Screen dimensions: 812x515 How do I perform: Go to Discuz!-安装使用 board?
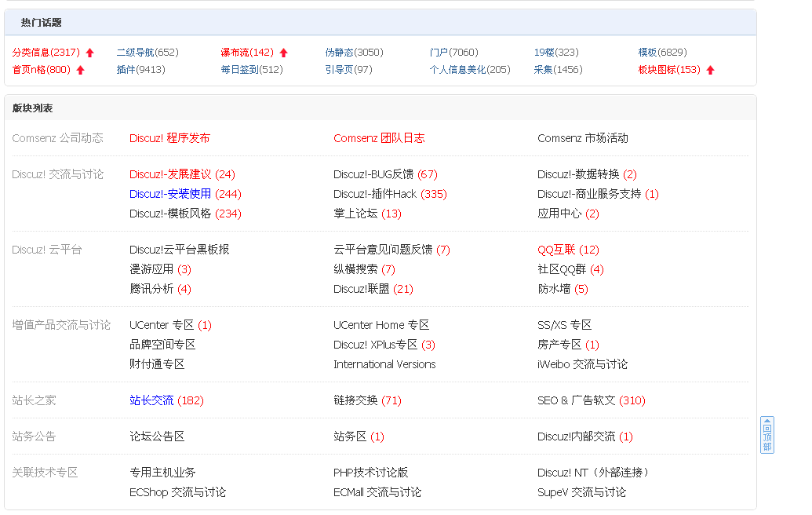coord(170,194)
